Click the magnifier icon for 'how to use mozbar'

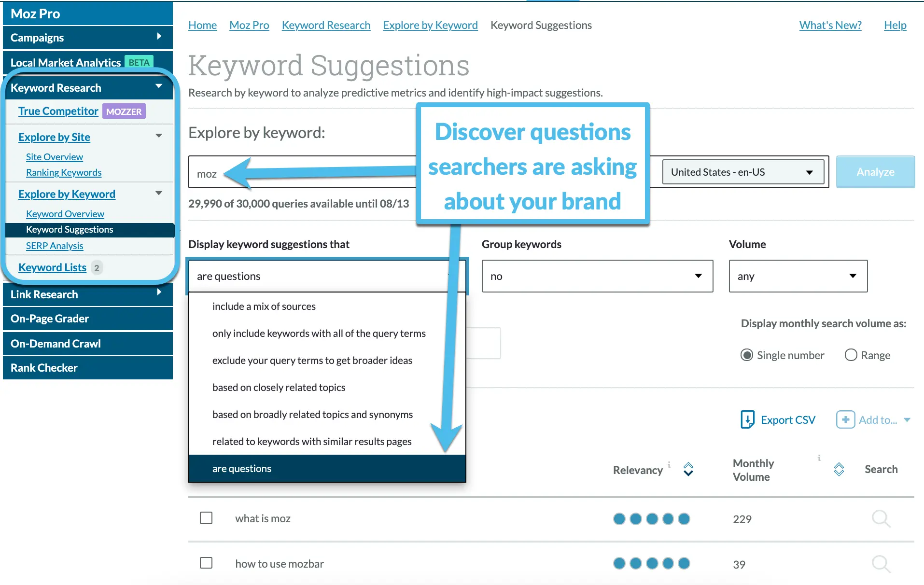coord(881,563)
